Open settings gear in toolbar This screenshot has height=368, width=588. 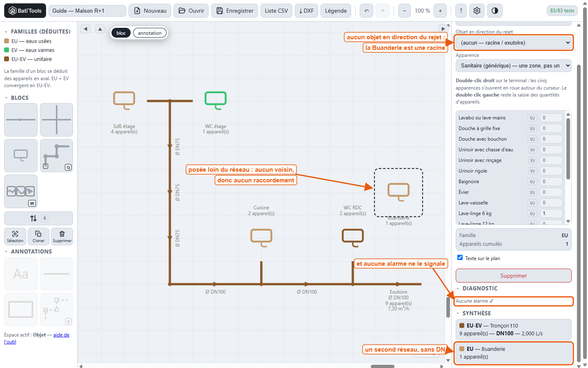click(x=477, y=11)
